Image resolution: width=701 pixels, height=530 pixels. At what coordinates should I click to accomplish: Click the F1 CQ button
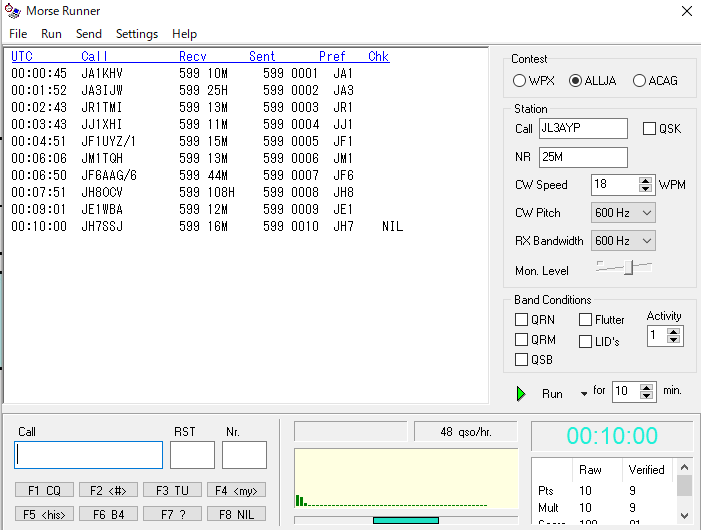click(x=44, y=490)
